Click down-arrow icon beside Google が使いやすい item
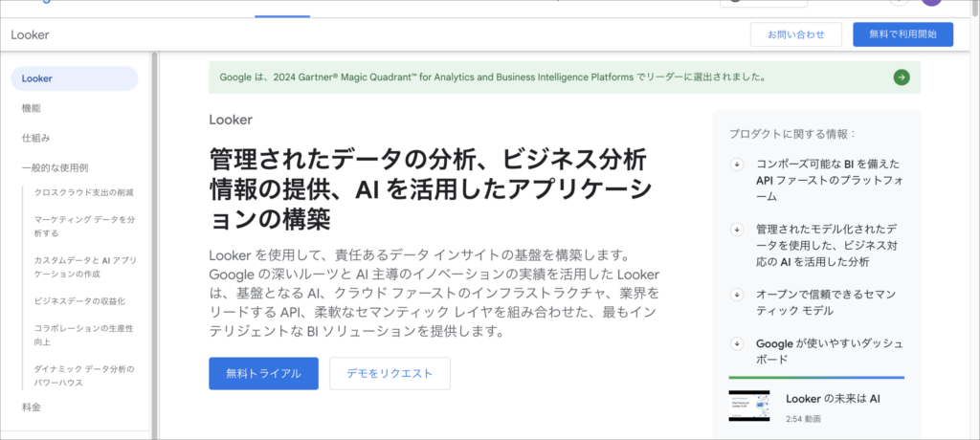Viewport: 980px width, 440px height. [x=737, y=343]
